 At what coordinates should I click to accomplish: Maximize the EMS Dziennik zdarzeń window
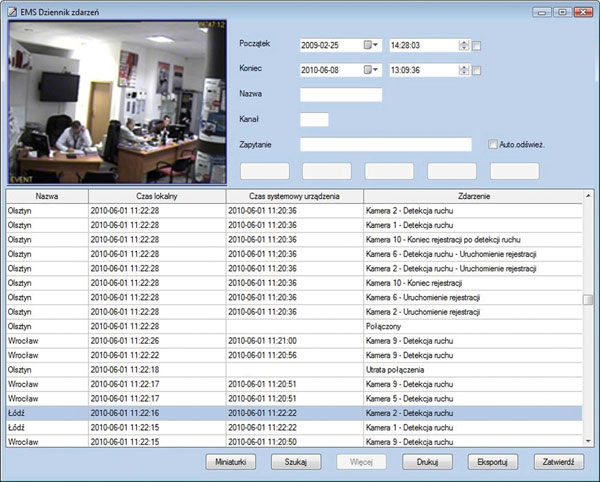(562, 12)
